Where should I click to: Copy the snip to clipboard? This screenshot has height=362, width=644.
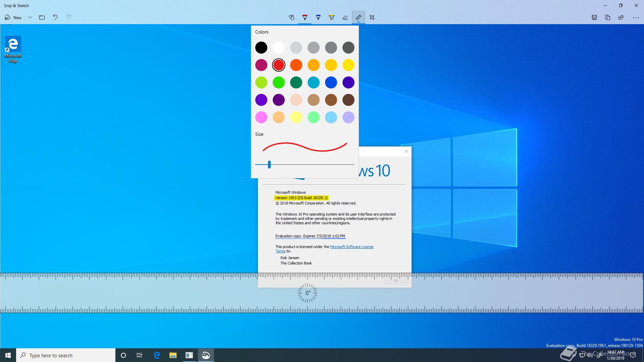[x=608, y=17]
